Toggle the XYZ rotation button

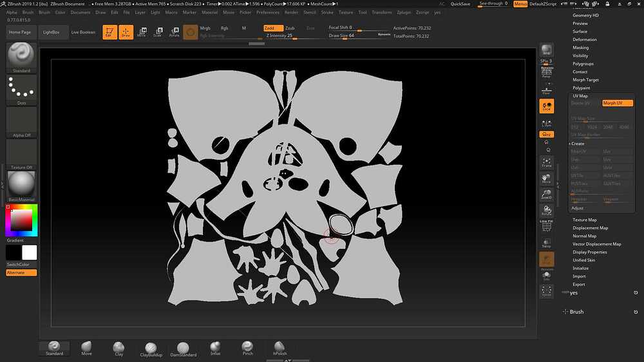point(546,135)
